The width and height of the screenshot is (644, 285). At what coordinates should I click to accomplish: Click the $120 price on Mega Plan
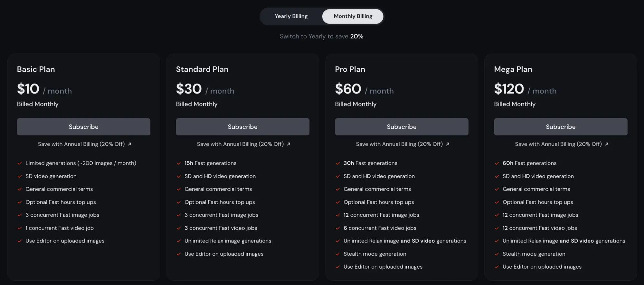tap(509, 89)
